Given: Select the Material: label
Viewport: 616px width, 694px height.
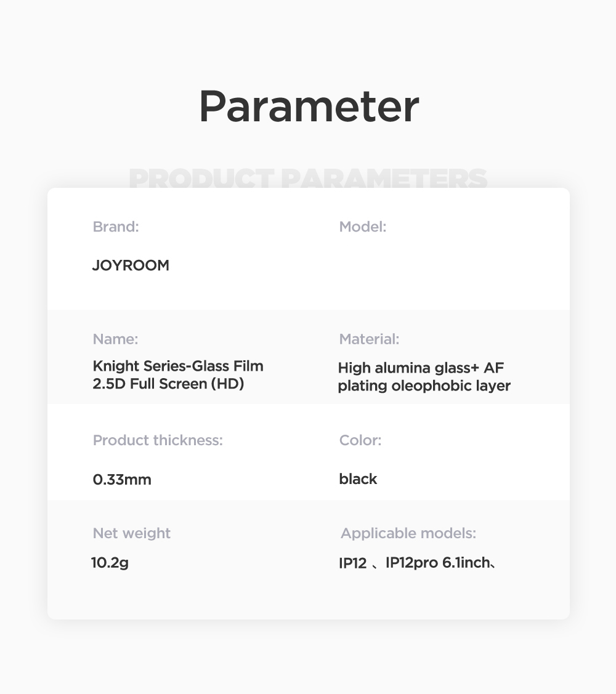Looking at the screenshot, I should pos(369,339).
